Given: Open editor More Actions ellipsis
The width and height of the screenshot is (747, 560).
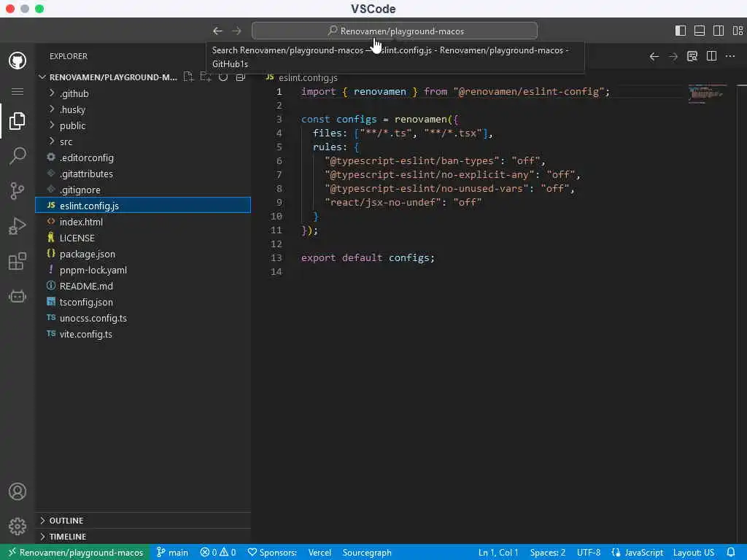Looking at the screenshot, I should coord(730,57).
